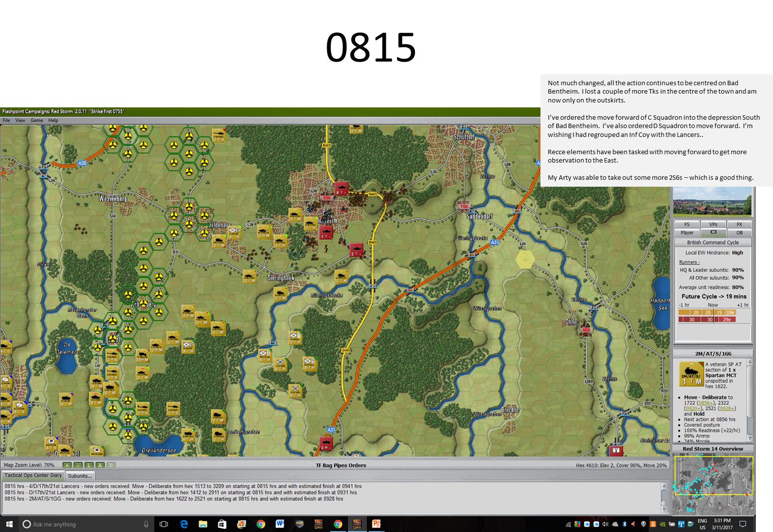Click the 500 victory point marker in Bad Bentheim

coord(326,198)
